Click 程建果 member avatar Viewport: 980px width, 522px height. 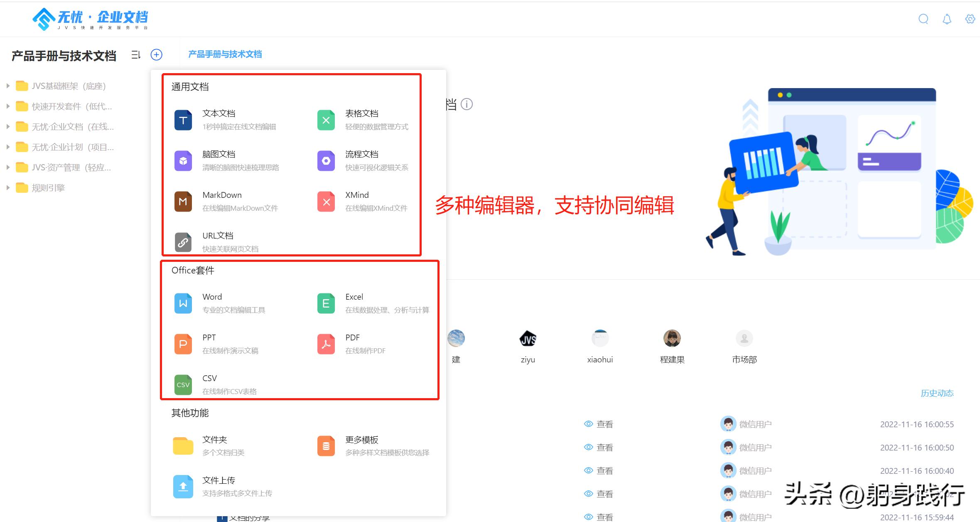point(672,338)
